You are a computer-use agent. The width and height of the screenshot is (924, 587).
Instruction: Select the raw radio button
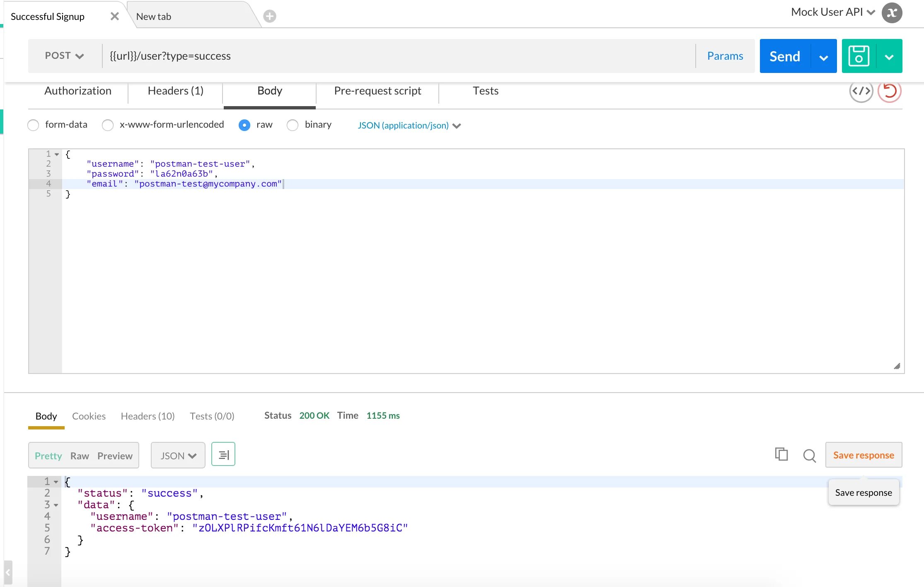click(x=244, y=125)
